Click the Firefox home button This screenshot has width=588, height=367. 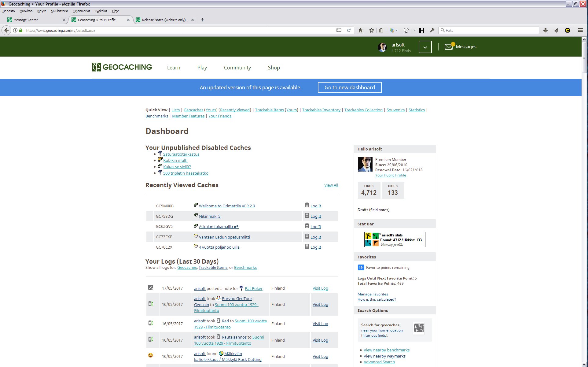[x=361, y=30]
